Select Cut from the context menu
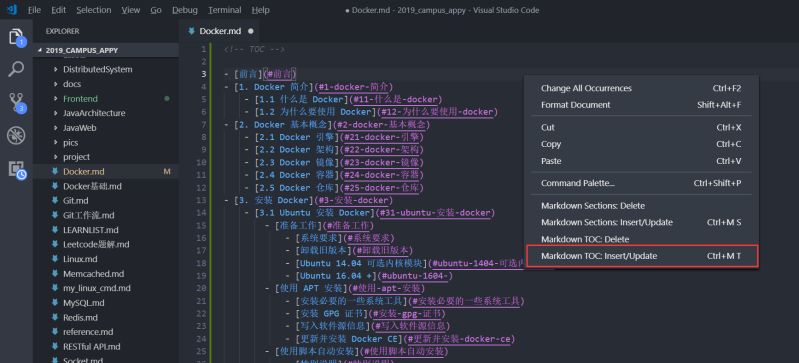799x363 pixels. [x=642, y=127]
